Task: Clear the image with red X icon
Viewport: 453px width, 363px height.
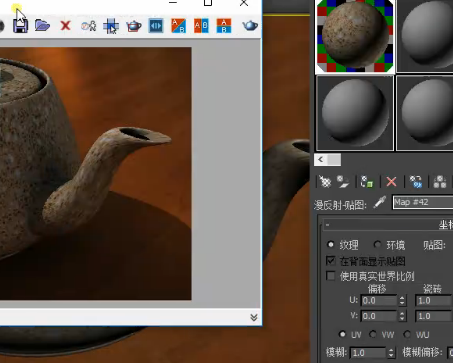Action: [x=65, y=25]
